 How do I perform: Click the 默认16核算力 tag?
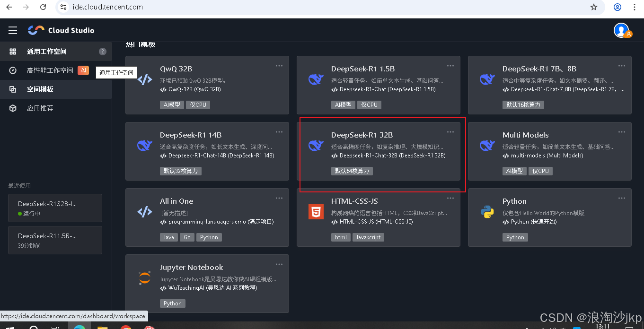tap(523, 105)
